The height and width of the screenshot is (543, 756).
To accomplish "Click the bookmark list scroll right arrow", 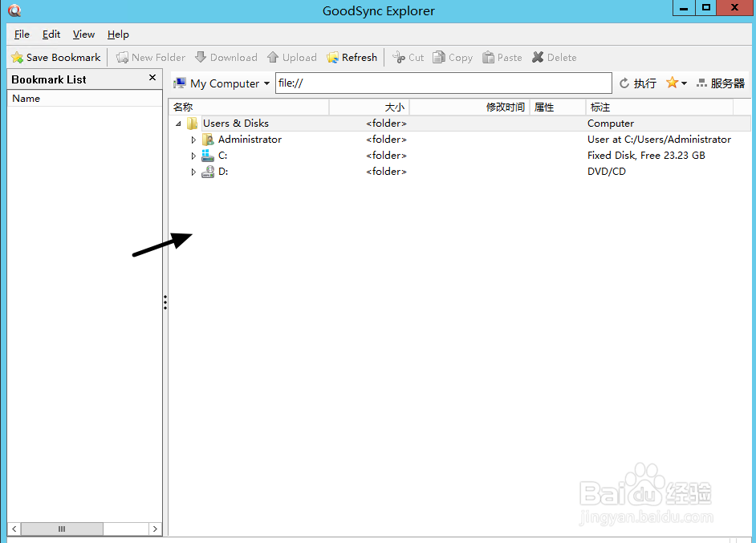I will coord(155,529).
